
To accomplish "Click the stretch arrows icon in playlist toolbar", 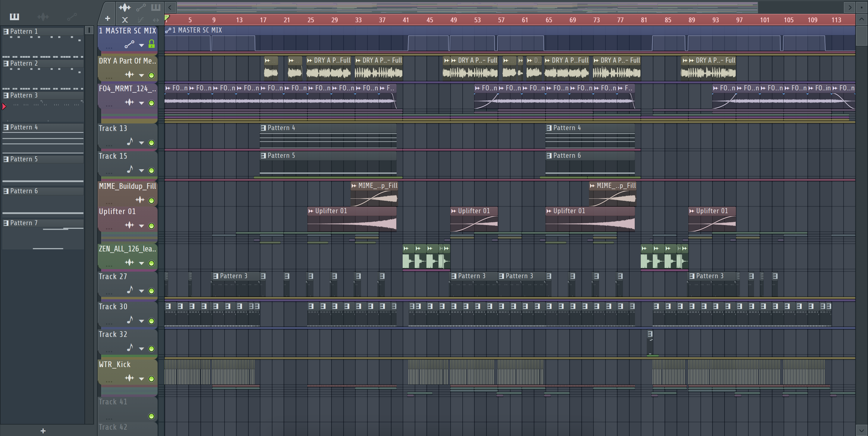I will point(156,20).
